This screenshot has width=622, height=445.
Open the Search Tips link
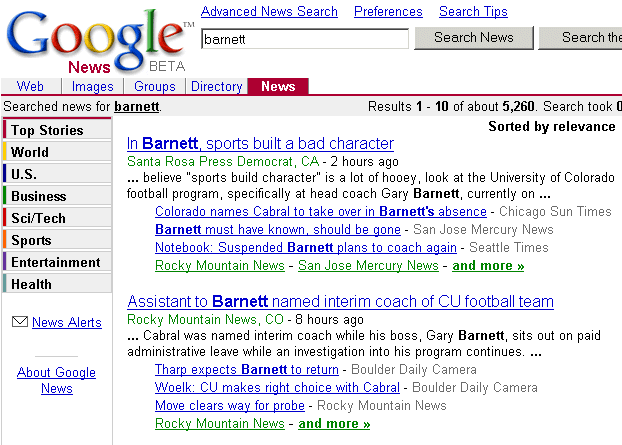click(473, 12)
